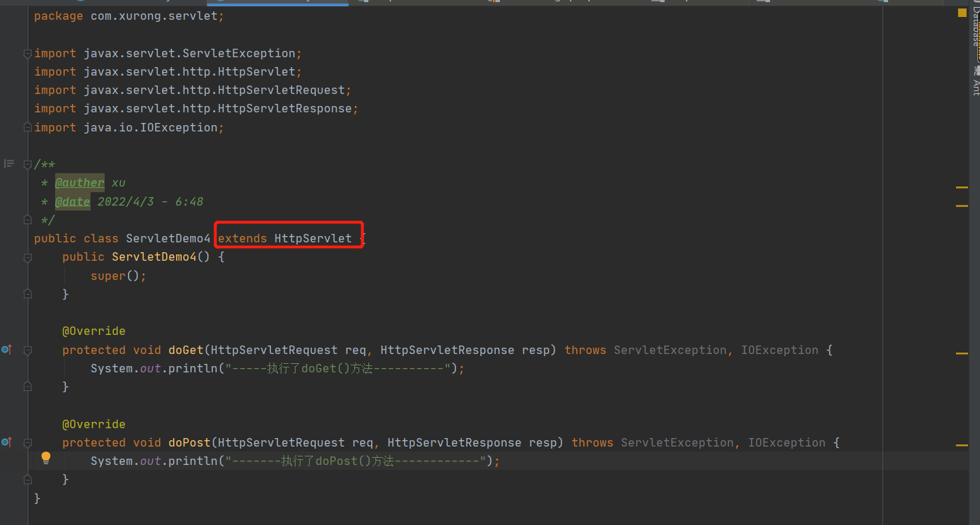Toggle rendered view of the Javadoc comment
The image size is (980, 525).
click(8, 164)
